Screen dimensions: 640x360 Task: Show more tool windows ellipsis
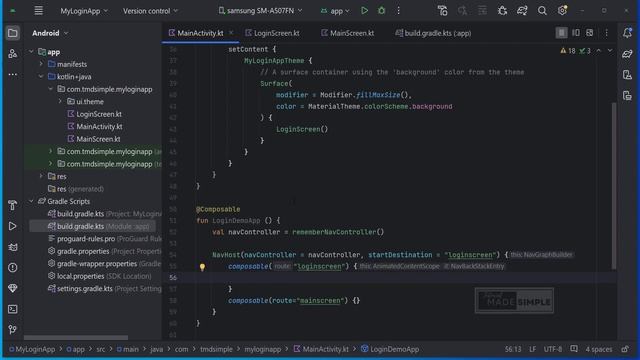[x=13, y=75]
